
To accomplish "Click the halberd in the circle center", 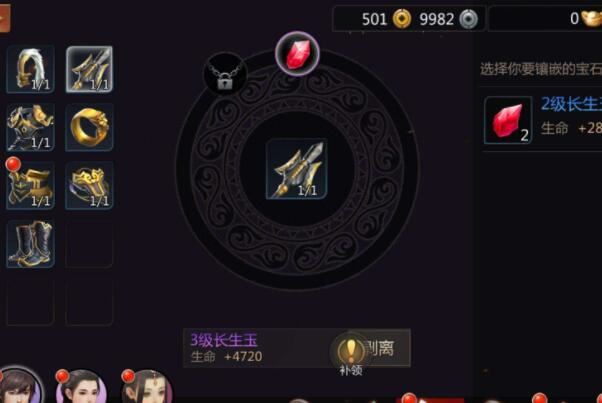I will click(297, 169).
